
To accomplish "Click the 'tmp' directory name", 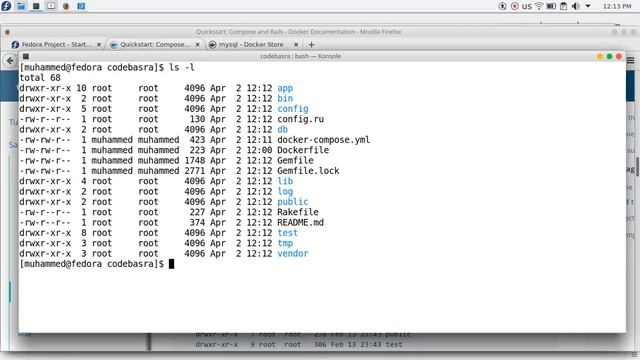I will tap(285, 243).
